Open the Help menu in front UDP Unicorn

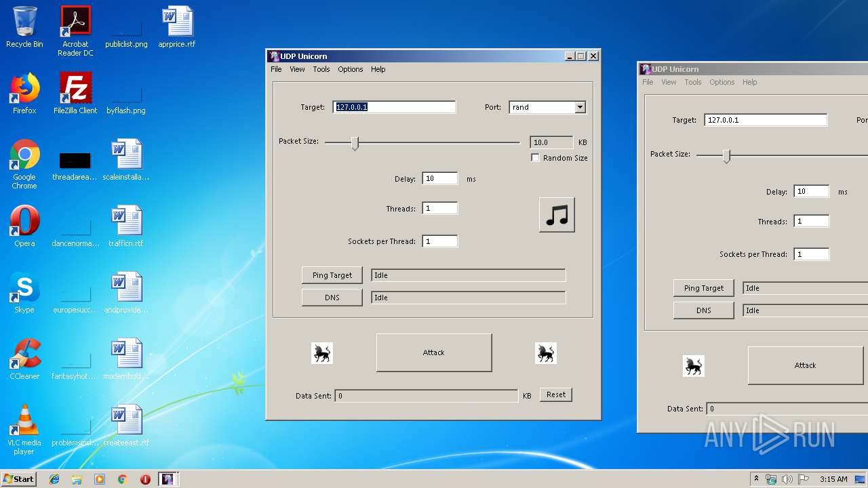(x=378, y=69)
